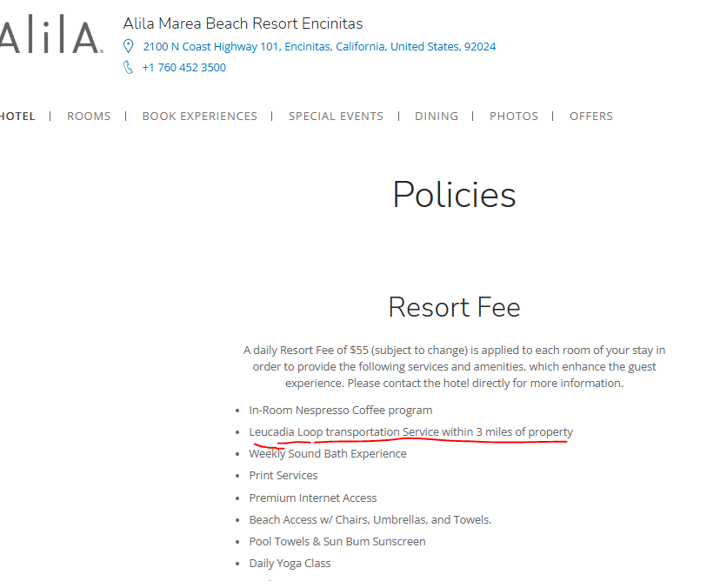The width and height of the screenshot is (720, 588).
Task: Click the Leucadia Loop transportation list item
Action: 411,431
